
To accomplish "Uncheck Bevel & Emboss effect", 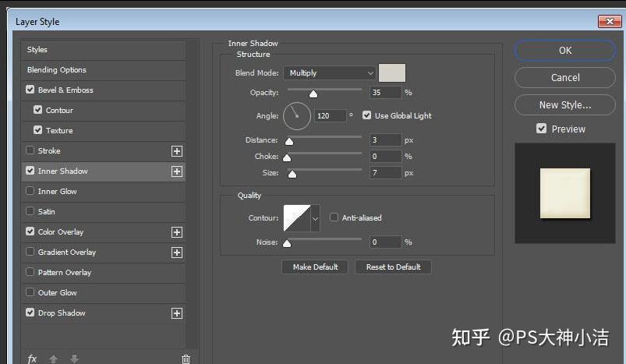I will [30, 90].
